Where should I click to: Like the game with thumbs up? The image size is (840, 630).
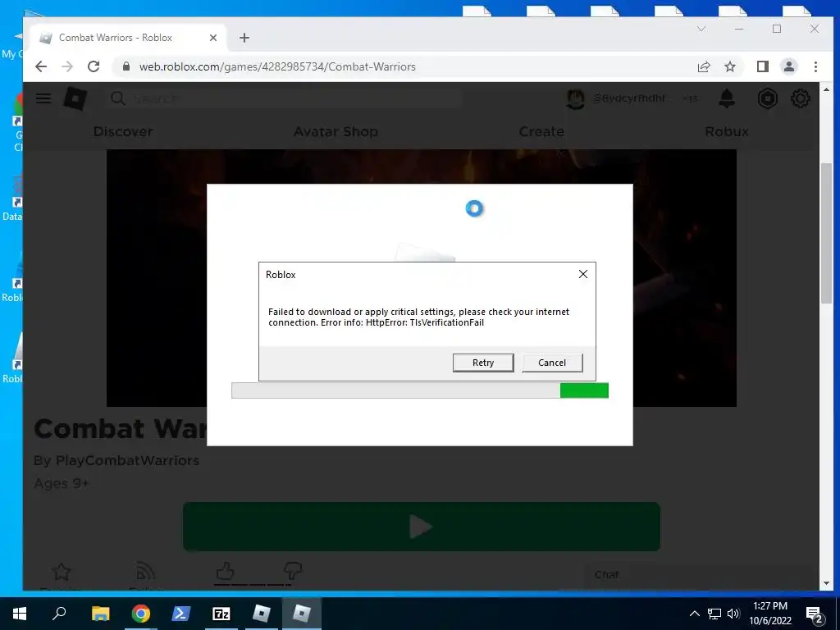tap(225, 571)
